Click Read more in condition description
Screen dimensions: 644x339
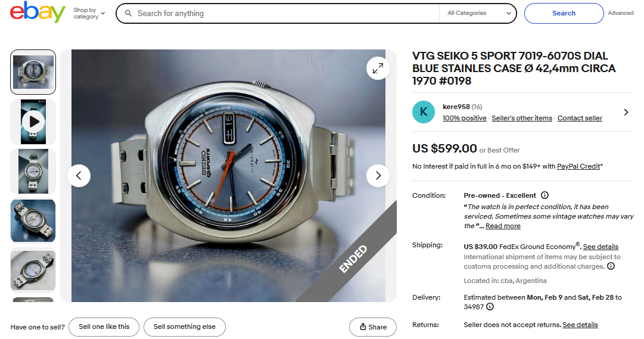503,226
